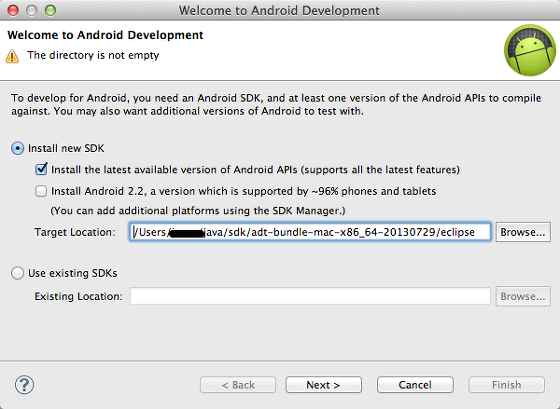Click the help question mark icon
Image resolution: width=560 pixels, height=409 pixels.
click(24, 385)
